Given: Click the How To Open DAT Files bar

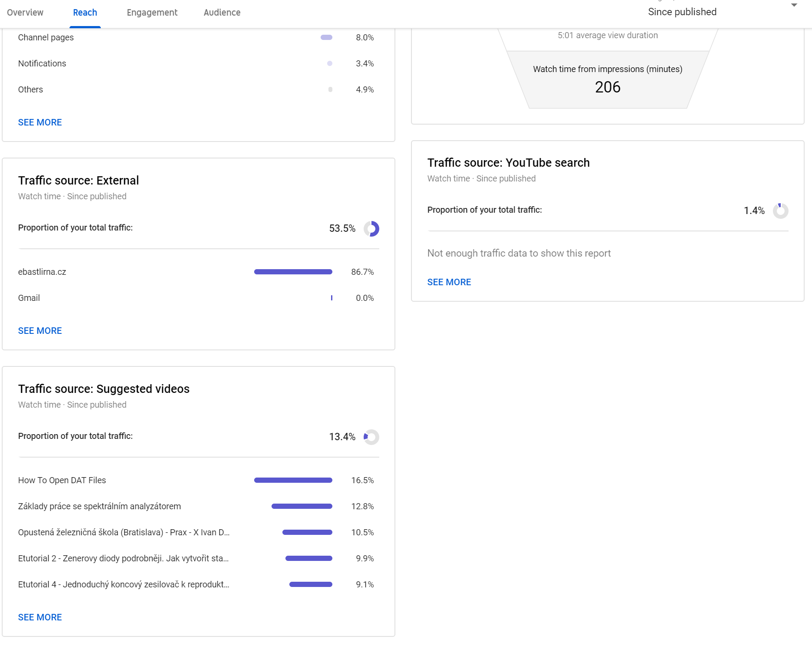Looking at the screenshot, I should click(293, 480).
